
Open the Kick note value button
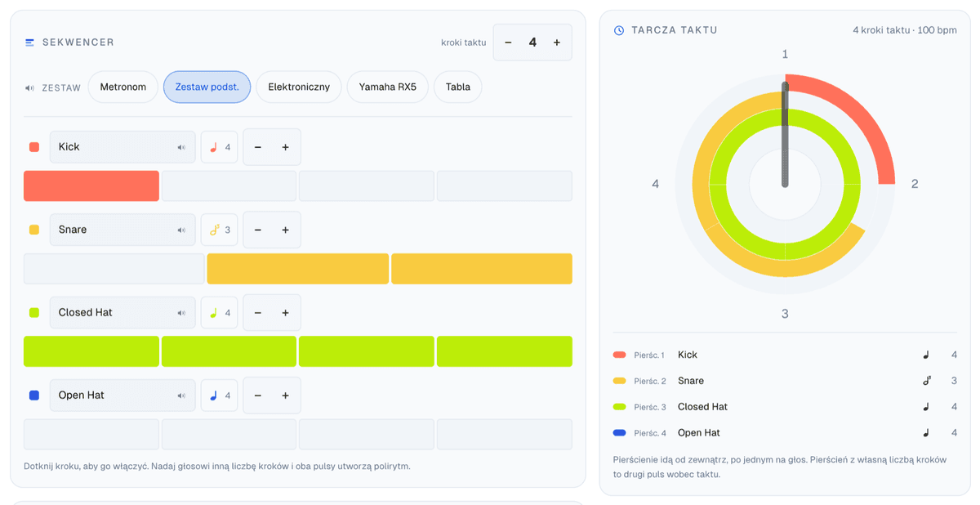(x=219, y=147)
